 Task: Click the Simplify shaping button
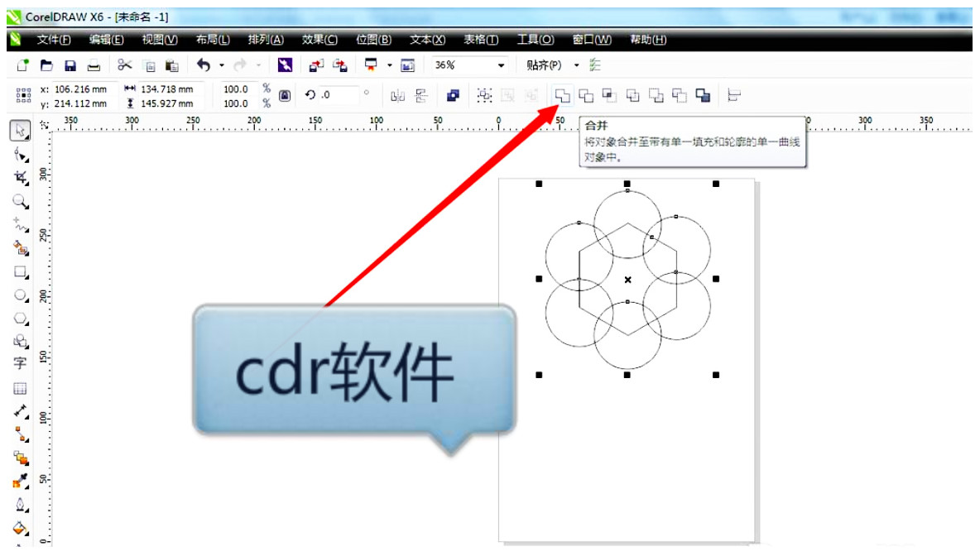point(632,96)
